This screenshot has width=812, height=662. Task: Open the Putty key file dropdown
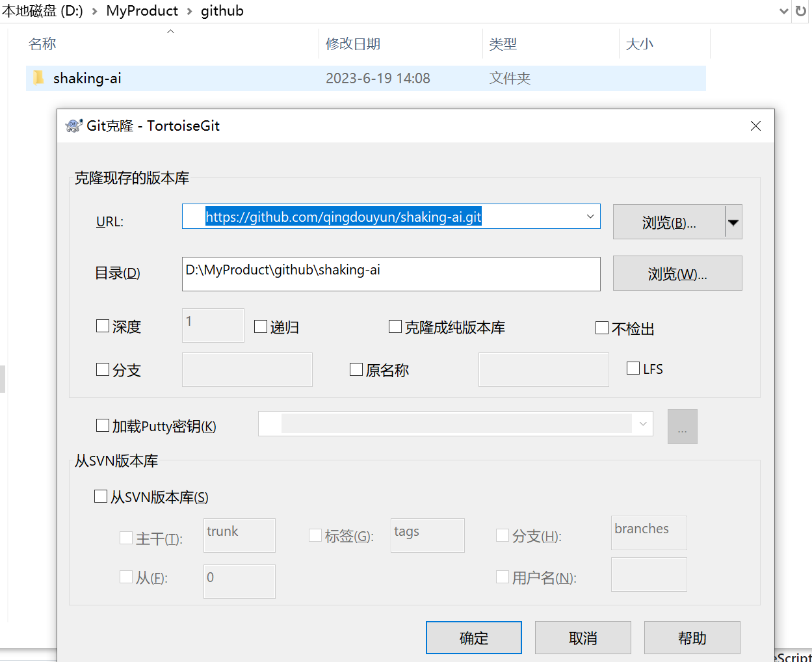pos(643,424)
